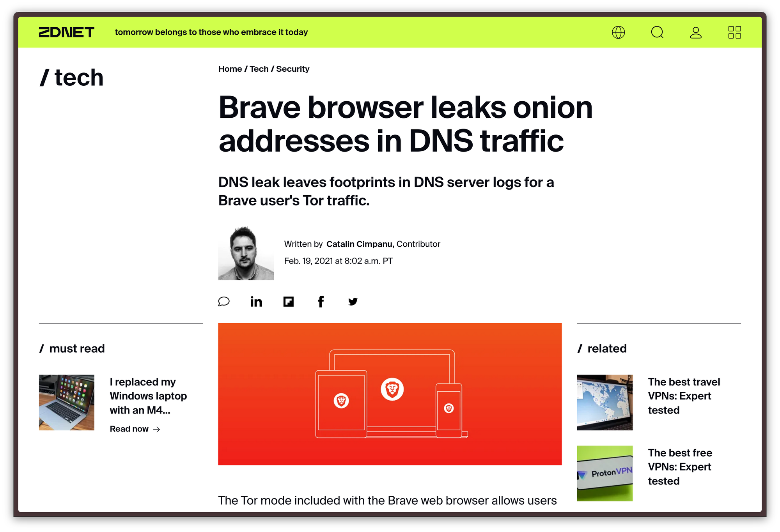The width and height of the screenshot is (780, 532).
Task: Click the user account icon
Action: [x=697, y=32]
